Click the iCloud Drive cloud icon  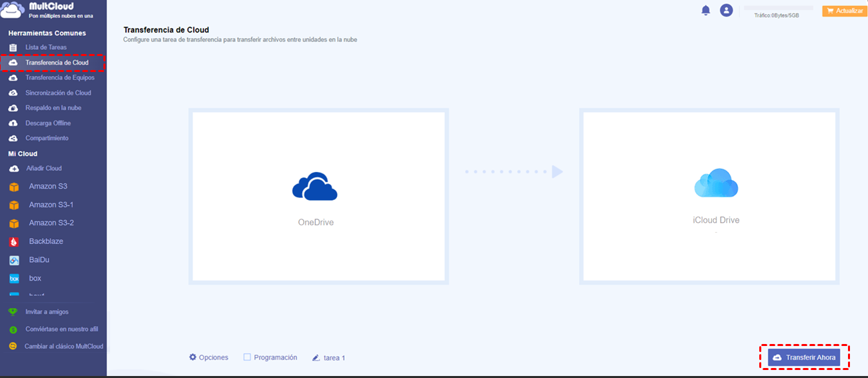click(716, 183)
